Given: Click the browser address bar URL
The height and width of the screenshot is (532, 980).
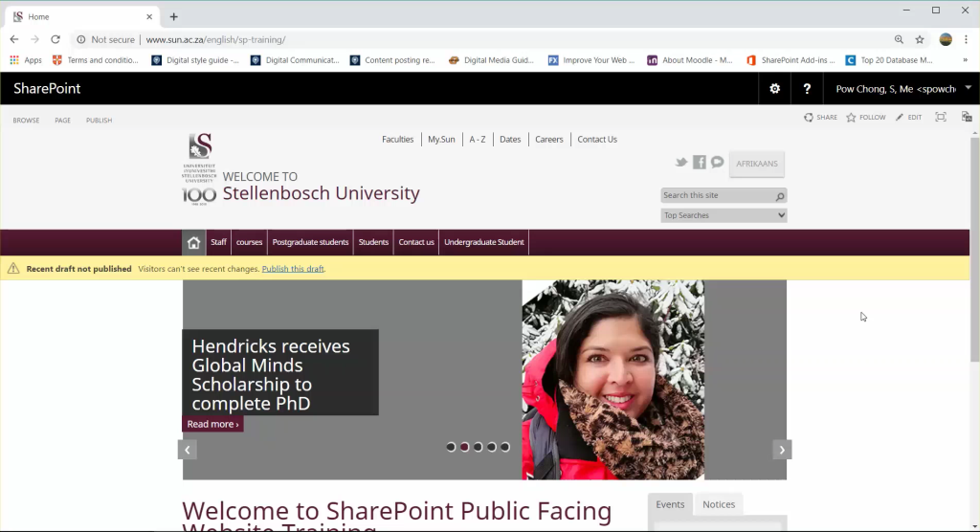Looking at the screenshot, I should point(215,39).
